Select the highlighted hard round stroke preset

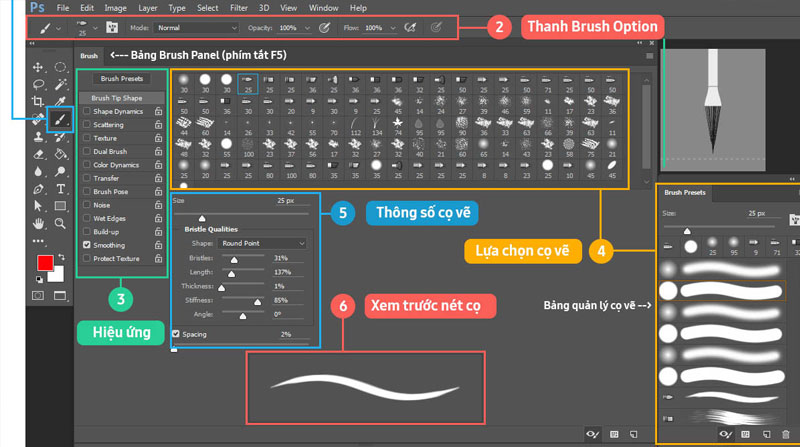click(x=723, y=290)
